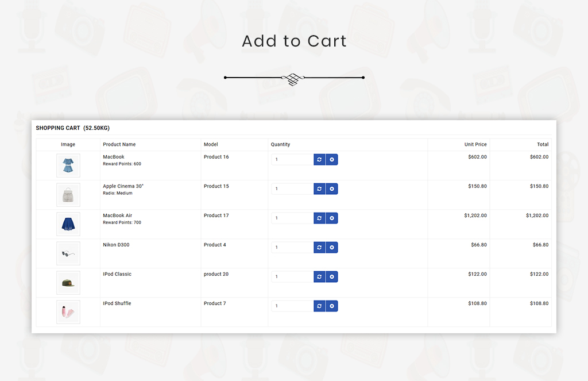This screenshot has width=588, height=381.
Task: Visit the Nikon D300 product page
Action: (x=116, y=245)
